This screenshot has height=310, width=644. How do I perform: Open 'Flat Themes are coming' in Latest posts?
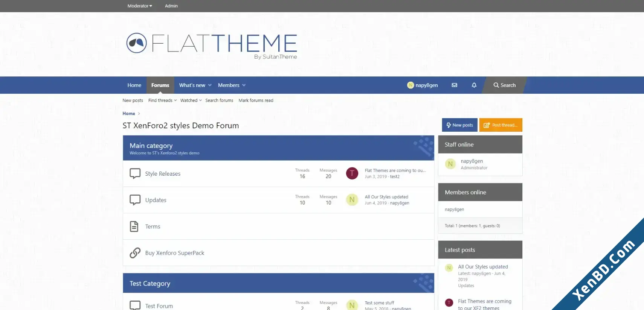pyautogui.click(x=485, y=305)
